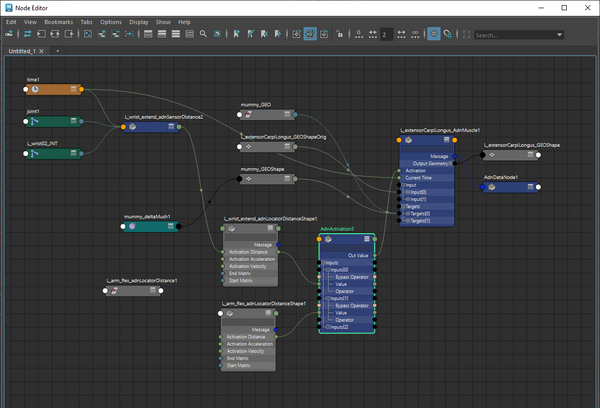Open the Bookmarks menu
Screen dimensions: 600x408
(58, 21)
